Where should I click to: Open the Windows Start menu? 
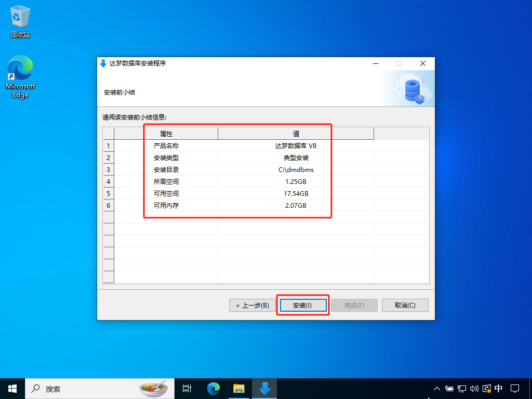coord(12,389)
